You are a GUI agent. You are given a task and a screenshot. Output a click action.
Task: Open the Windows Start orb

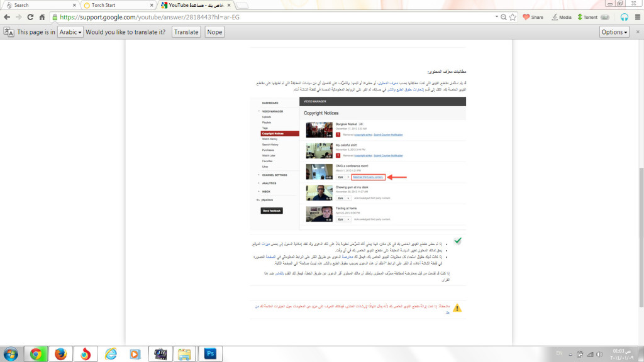[x=11, y=354]
